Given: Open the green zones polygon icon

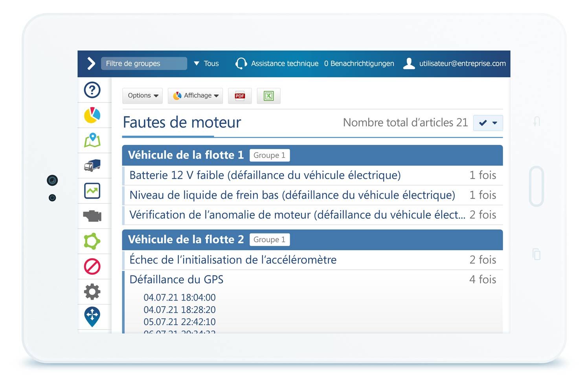Looking at the screenshot, I should tap(92, 241).
